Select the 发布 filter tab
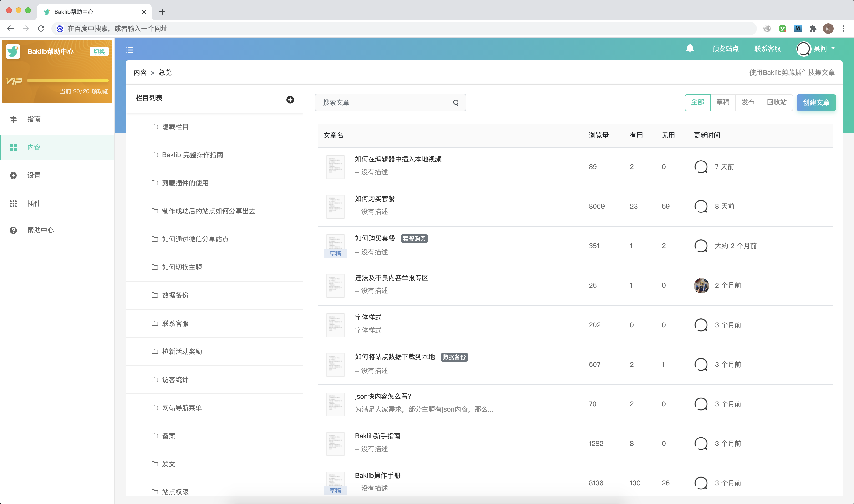This screenshot has width=854, height=504. pyautogui.click(x=748, y=102)
